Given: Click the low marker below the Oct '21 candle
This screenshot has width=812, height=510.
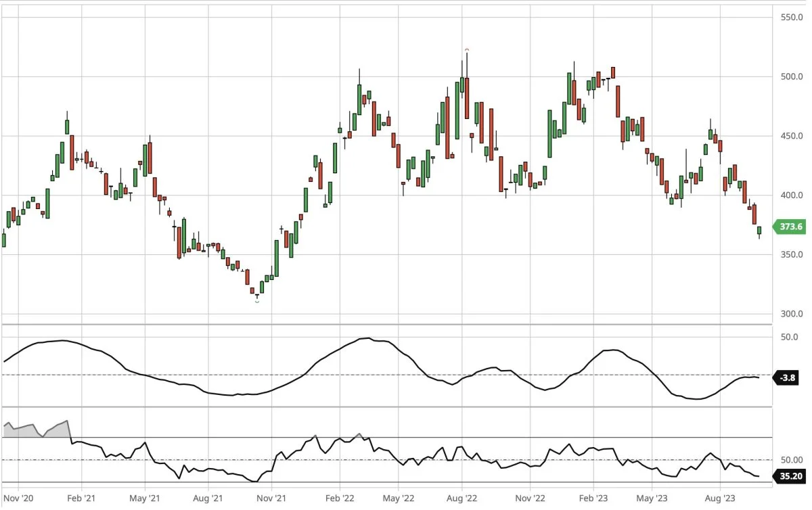Looking at the screenshot, I should 257,301.
